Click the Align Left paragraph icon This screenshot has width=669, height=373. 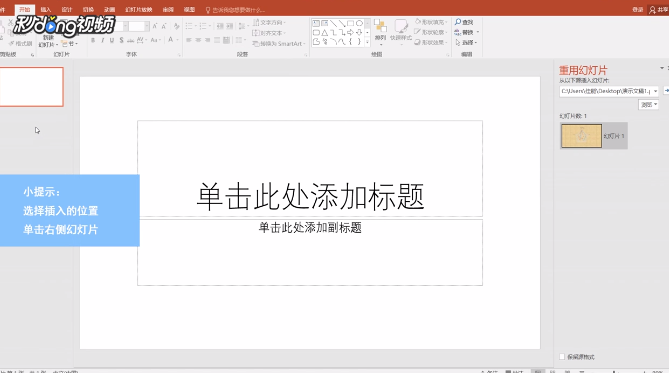pyautogui.click(x=189, y=40)
